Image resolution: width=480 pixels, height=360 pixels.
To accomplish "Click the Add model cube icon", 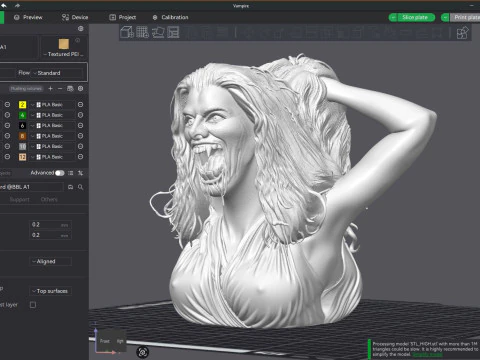I will pos(127,32).
